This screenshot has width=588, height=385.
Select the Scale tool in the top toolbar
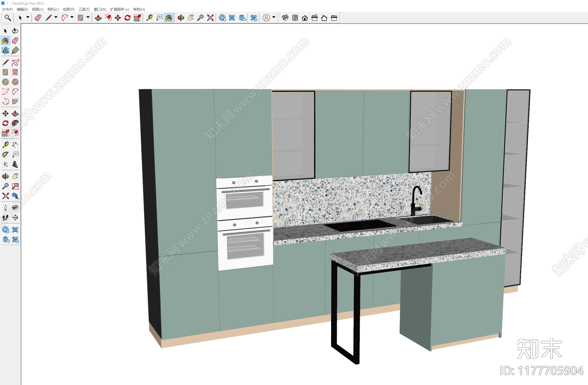[x=137, y=18]
